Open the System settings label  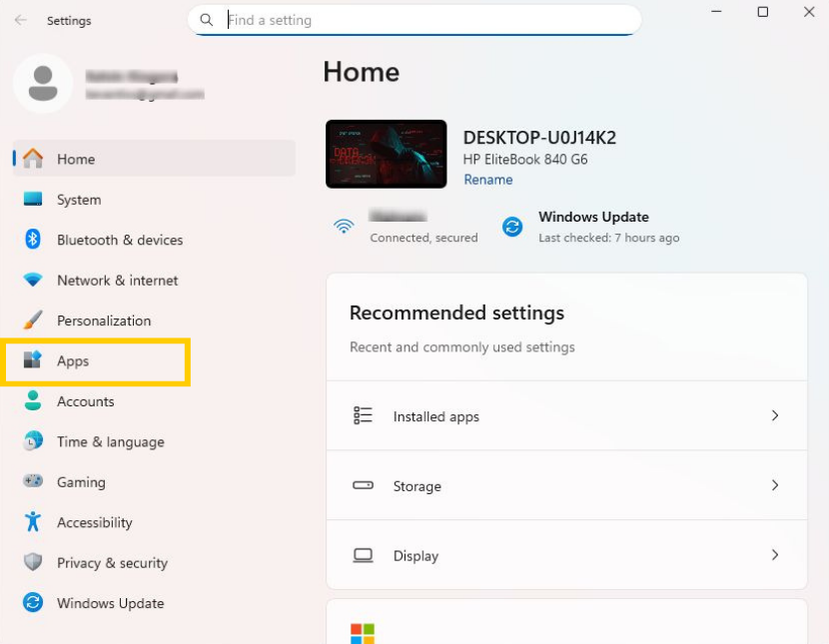coord(79,200)
